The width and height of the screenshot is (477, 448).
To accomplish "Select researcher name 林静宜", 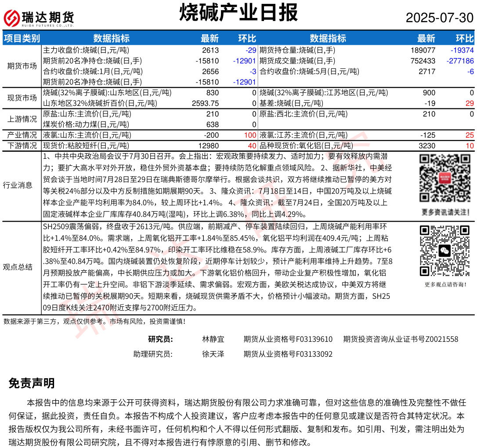I will click(x=213, y=339).
